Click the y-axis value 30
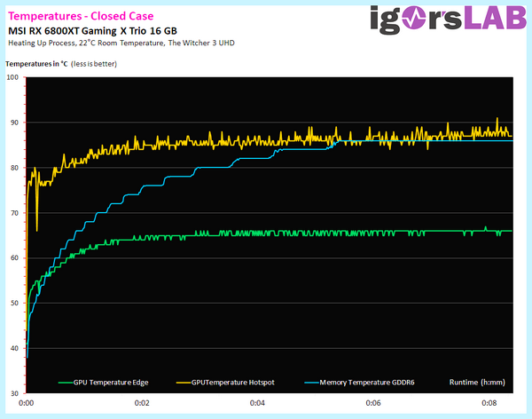 14,393
